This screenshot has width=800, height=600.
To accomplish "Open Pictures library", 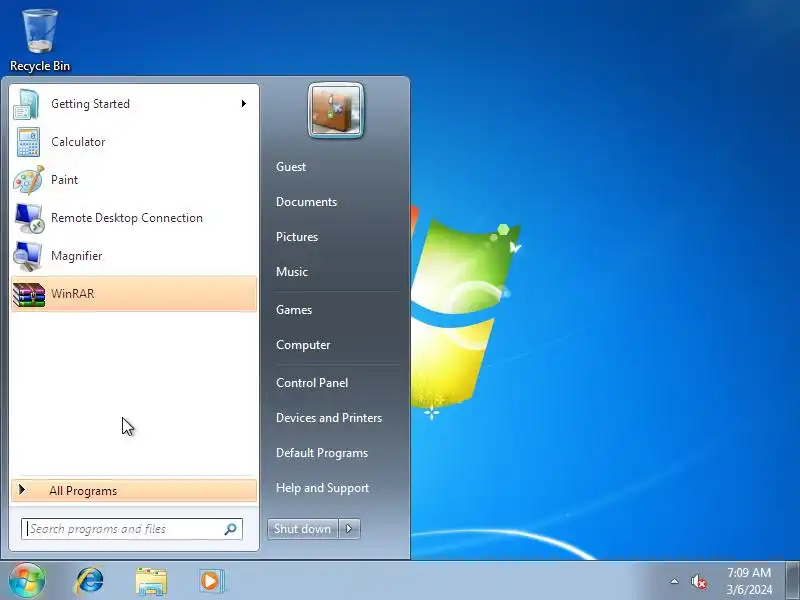I will pyautogui.click(x=297, y=237).
